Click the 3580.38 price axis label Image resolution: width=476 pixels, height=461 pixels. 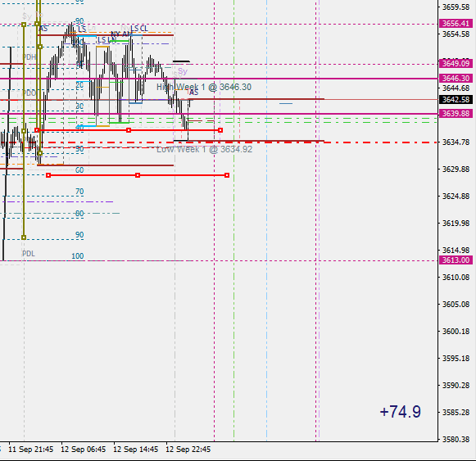click(x=456, y=439)
